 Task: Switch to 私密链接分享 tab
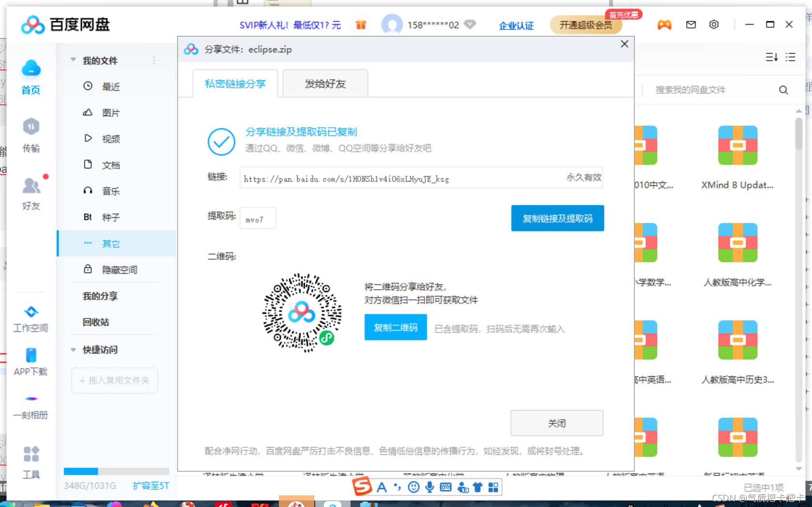[235, 84]
